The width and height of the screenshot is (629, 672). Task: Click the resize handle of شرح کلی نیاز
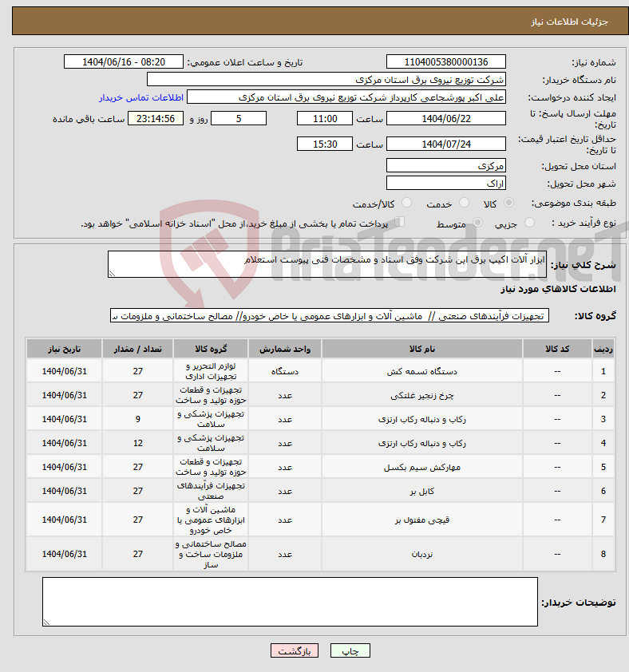[x=112, y=274]
